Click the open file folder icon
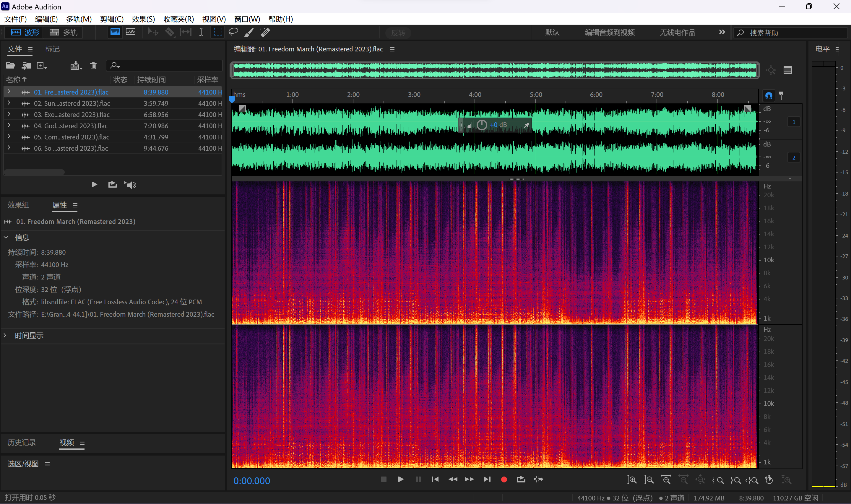 point(11,66)
